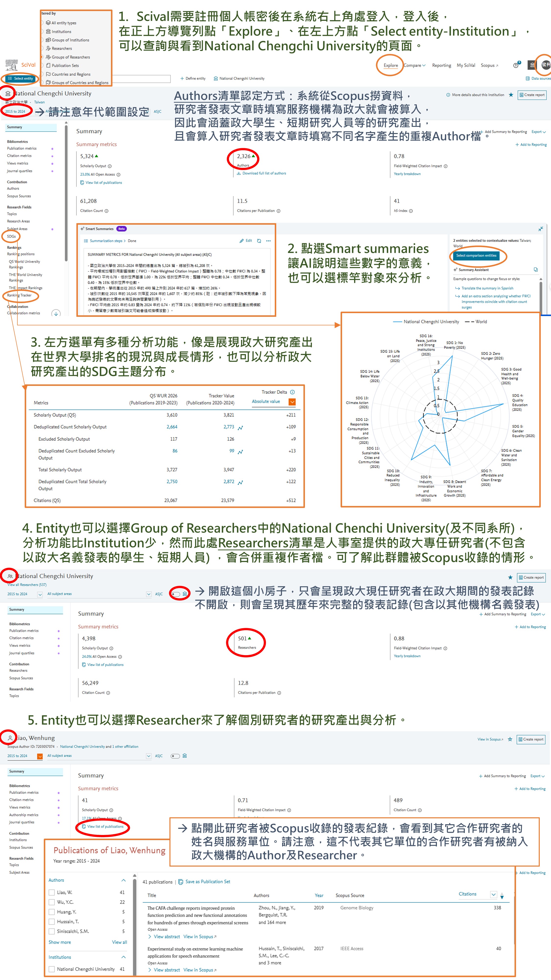The height and width of the screenshot is (980, 551).
Task: Open the Explore tab in top navigation
Action: tap(391, 65)
